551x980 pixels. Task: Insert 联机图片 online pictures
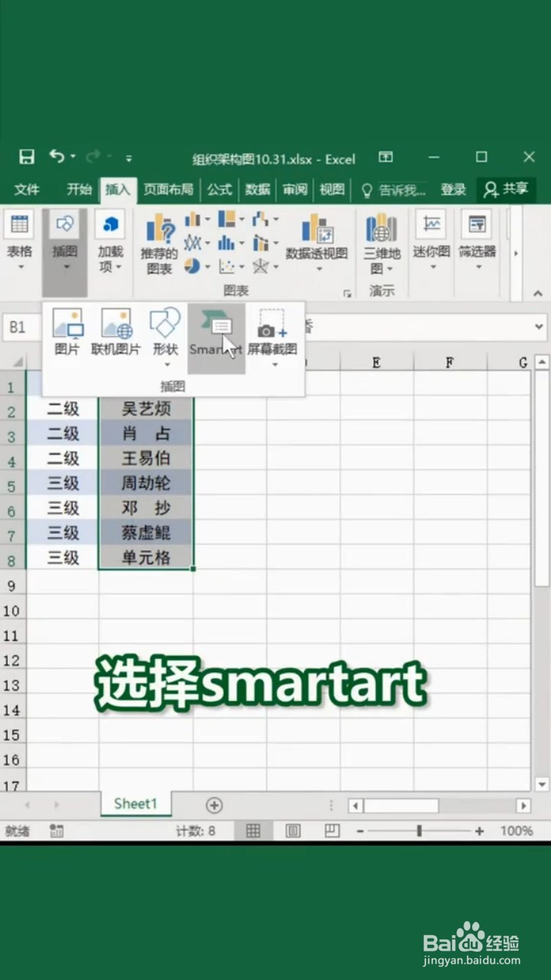(116, 332)
